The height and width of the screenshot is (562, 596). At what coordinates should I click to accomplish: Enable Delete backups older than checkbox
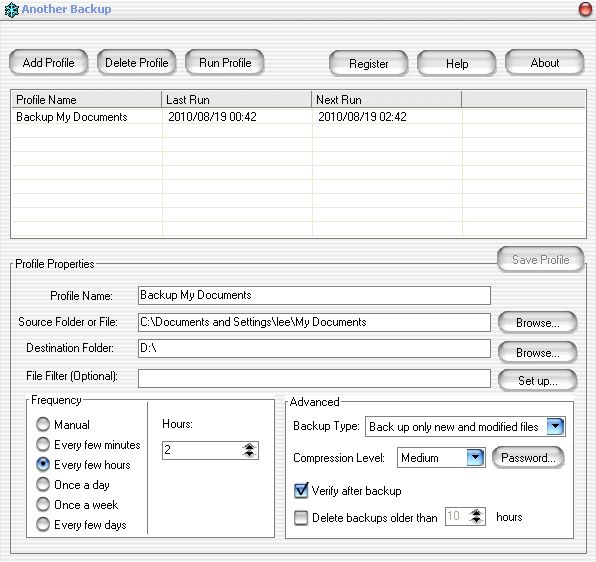pyautogui.click(x=301, y=518)
